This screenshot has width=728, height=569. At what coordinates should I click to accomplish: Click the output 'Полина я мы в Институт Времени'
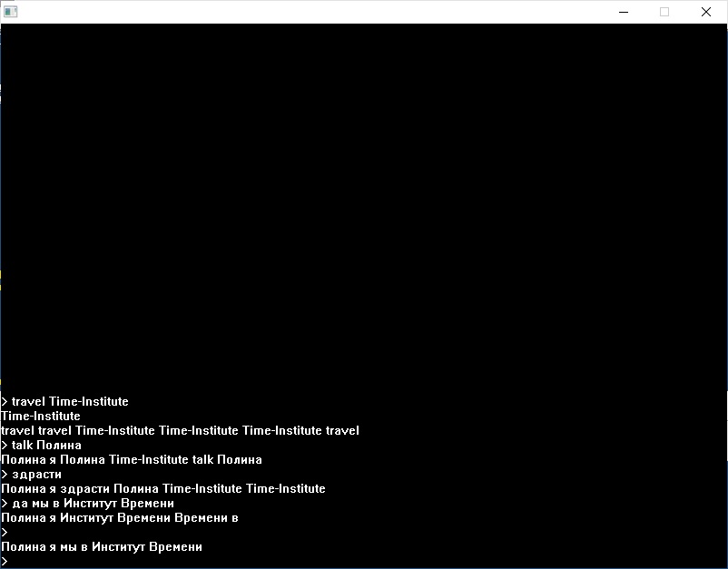pyautogui.click(x=102, y=546)
